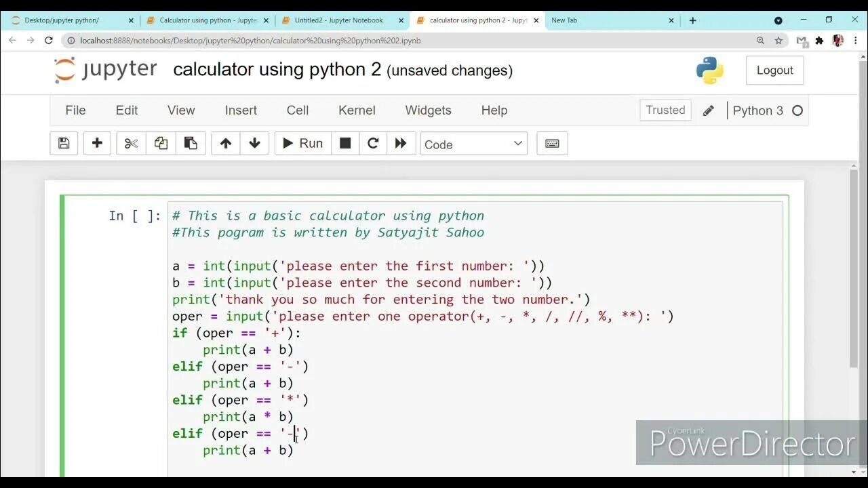Click the line assigning variable a
Screen dimensions: 868x488
[x=358, y=266]
